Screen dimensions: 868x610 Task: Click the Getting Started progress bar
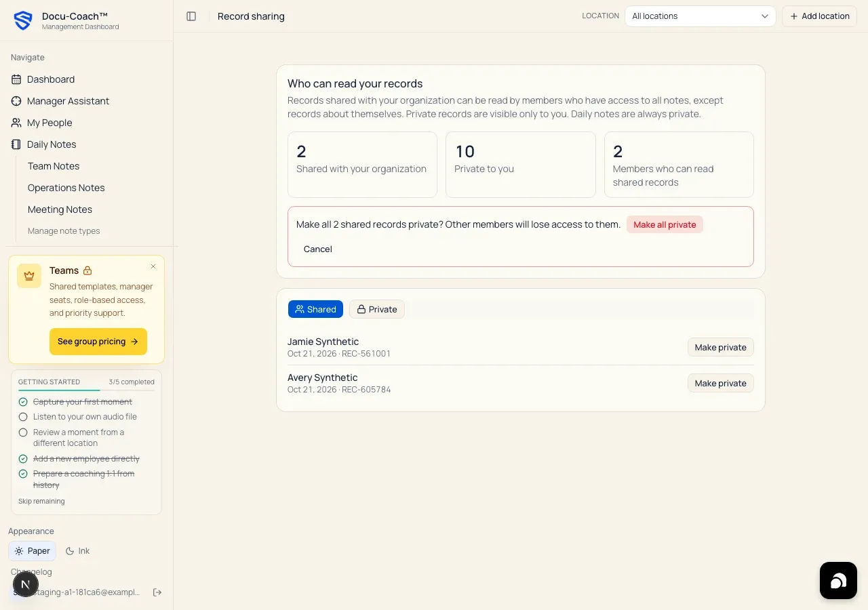click(x=86, y=390)
